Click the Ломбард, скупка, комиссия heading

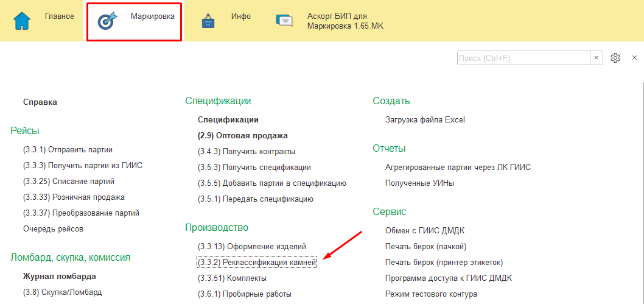click(x=70, y=258)
